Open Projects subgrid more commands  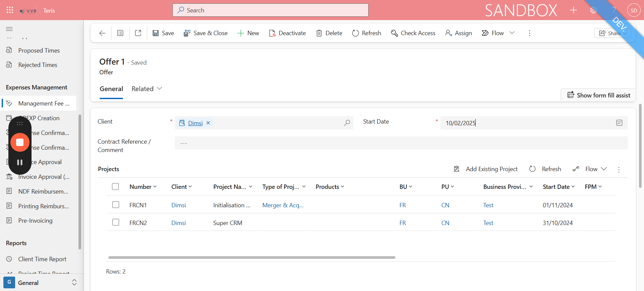619,169
